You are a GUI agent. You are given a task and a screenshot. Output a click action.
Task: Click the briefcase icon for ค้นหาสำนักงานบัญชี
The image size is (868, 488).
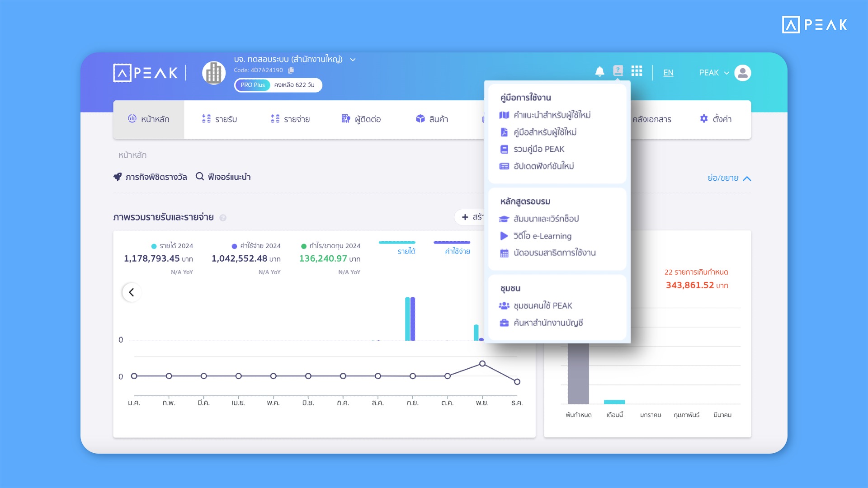pos(504,323)
